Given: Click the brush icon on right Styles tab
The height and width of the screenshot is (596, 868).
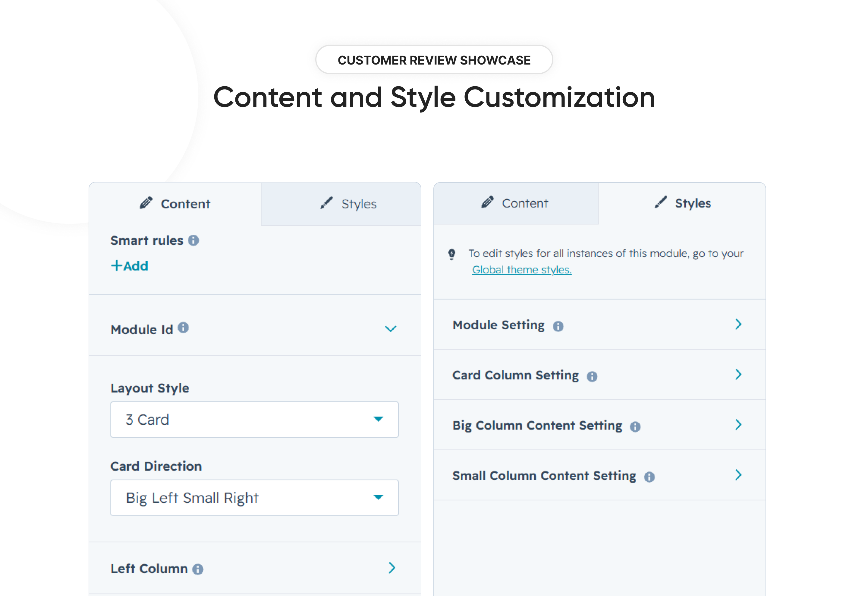Looking at the screenshot, I should click(661, 202).
